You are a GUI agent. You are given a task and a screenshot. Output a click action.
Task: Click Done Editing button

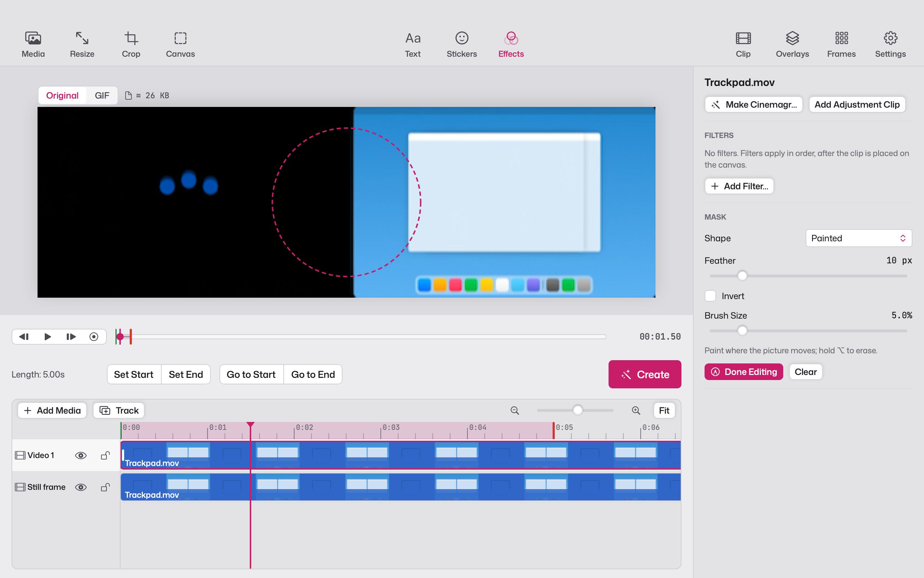744,372
